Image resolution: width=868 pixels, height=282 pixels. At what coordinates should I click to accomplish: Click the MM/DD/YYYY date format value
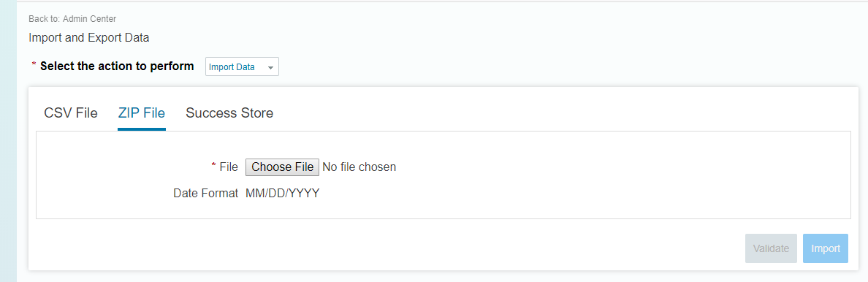282,194
